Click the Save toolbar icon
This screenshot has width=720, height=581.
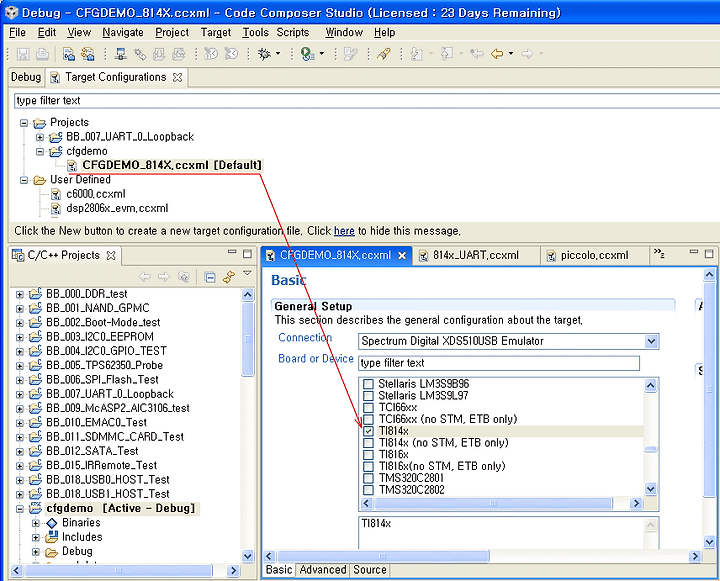click(23, 54)
